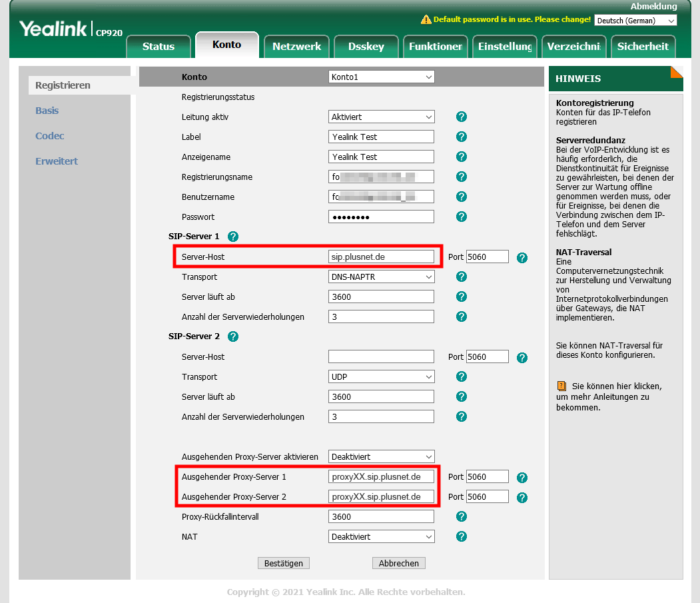Click the default password warning icon
This screenshot has height=603, width=700.
pyautogui.click(x=426, y=19)
